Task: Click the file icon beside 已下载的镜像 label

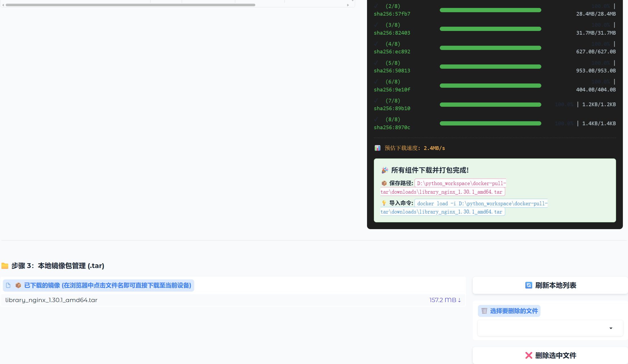Action: point(8,285)
